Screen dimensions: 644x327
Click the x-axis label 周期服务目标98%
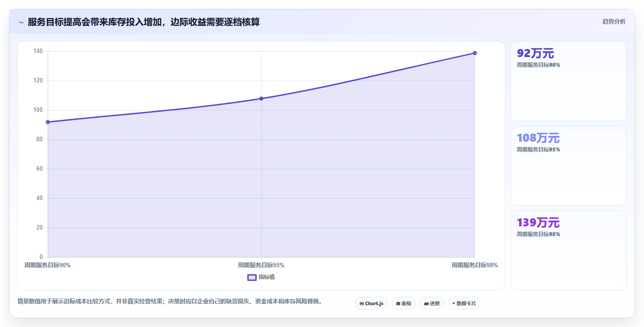pyautogui.click(x=475, y=265)
